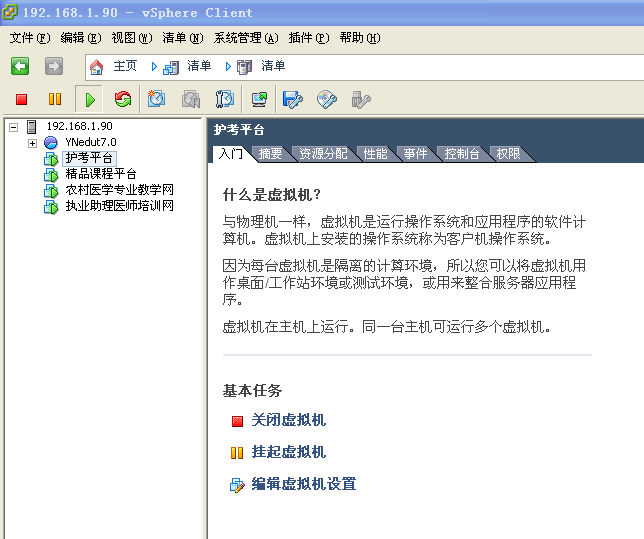Collapse the 192.168.1.90 host tree node
The width and height of the screenshot is (644, 539).
click(x=14, y=127)
